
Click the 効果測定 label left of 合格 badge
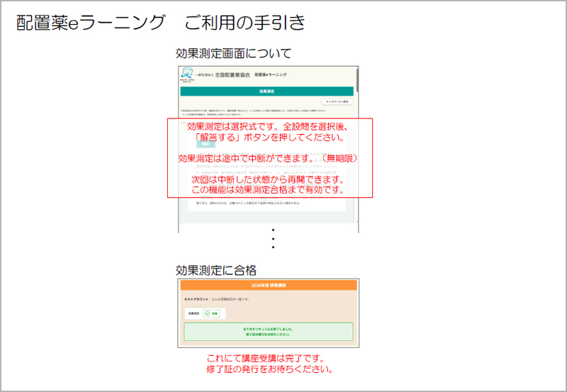point(192,313)
